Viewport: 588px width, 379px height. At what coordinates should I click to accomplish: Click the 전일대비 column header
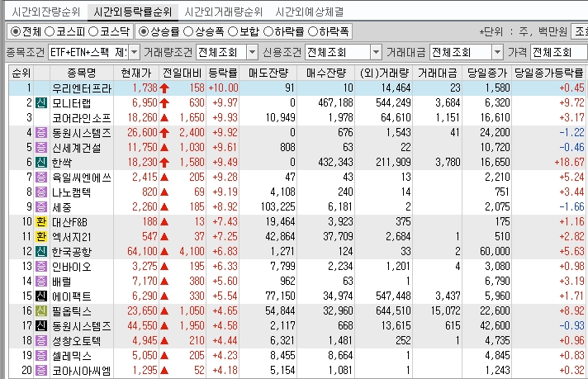pyautogui.click(x=183, y=73)
